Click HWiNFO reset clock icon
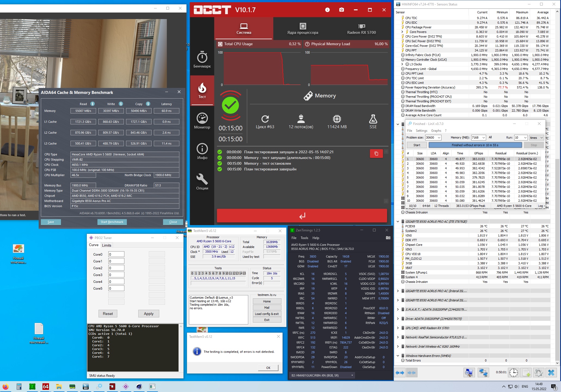This screenshot has height=392, width=561. tap(514, 373)
